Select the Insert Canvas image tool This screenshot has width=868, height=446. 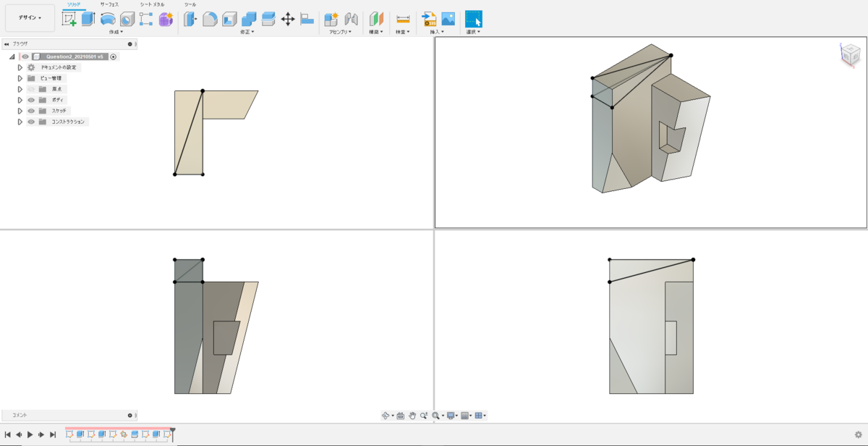tap(448, 20)
